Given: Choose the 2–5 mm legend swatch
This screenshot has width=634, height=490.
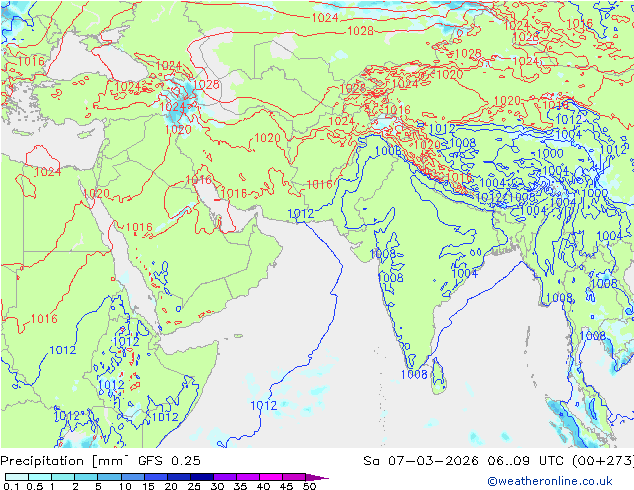Looking at the screenshot, I should pos(86,477).
